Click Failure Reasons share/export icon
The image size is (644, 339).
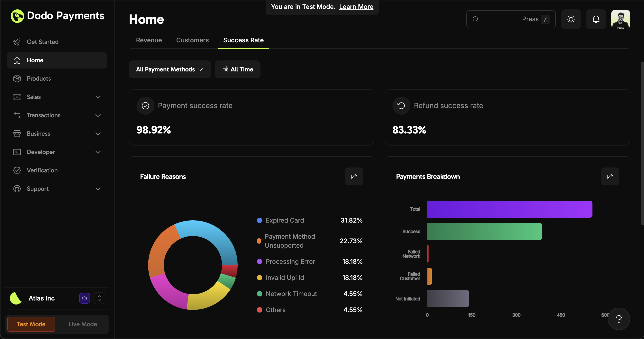point(354,177)
